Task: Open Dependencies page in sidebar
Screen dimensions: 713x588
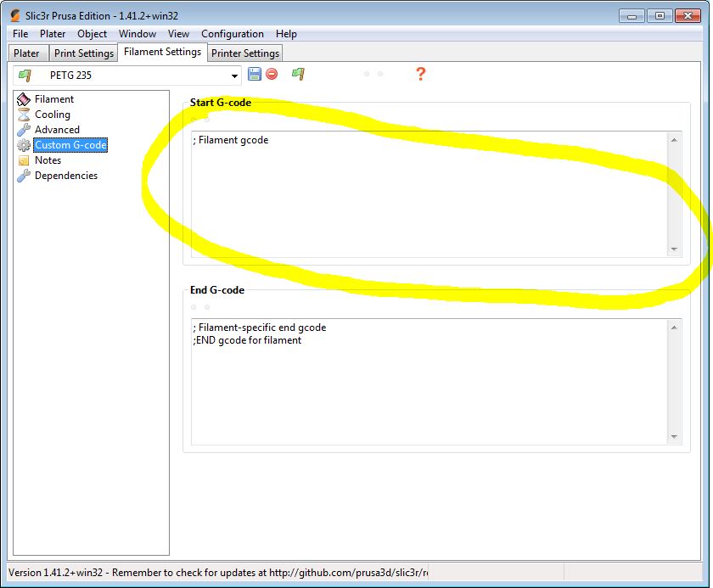Action: point(65,176)
